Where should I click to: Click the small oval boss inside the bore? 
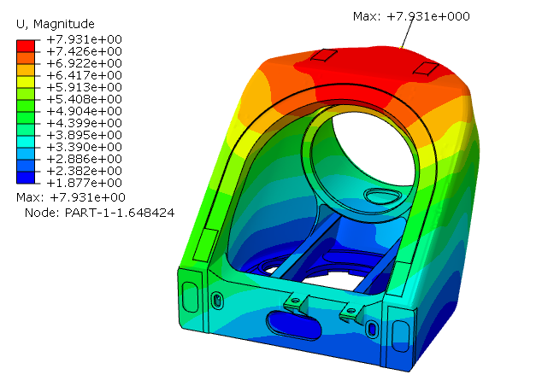pyautogui.click(x=383, y=196)
